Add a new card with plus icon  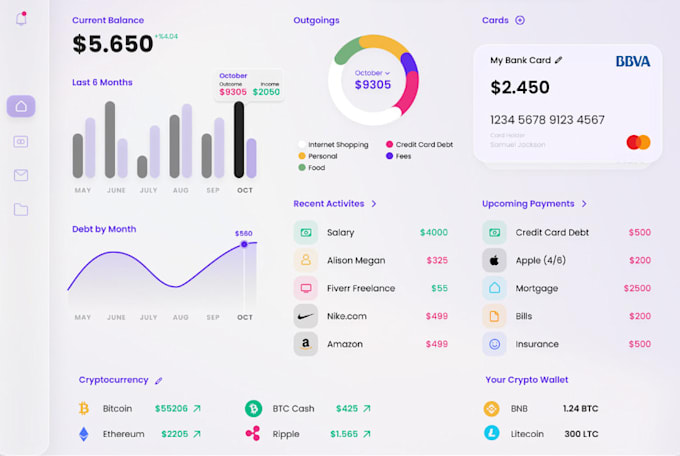click(x=520, y=20)
